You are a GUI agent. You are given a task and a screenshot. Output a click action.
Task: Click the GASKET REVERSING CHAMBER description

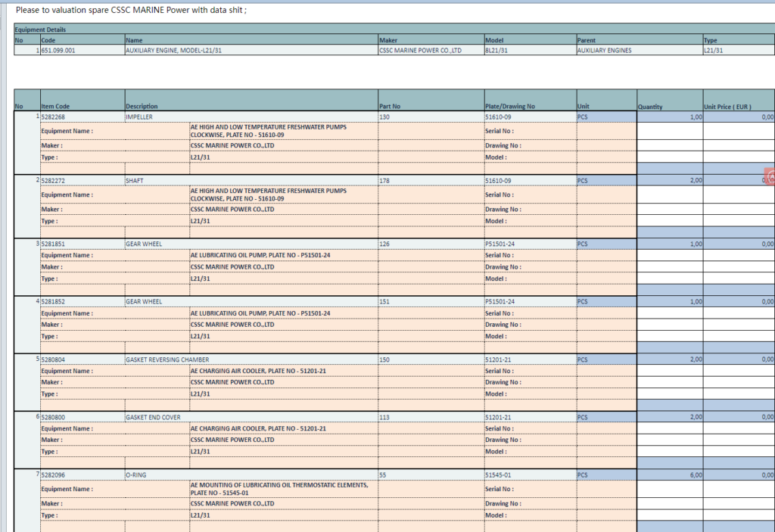pyautogui.click(x=251, y=359)
